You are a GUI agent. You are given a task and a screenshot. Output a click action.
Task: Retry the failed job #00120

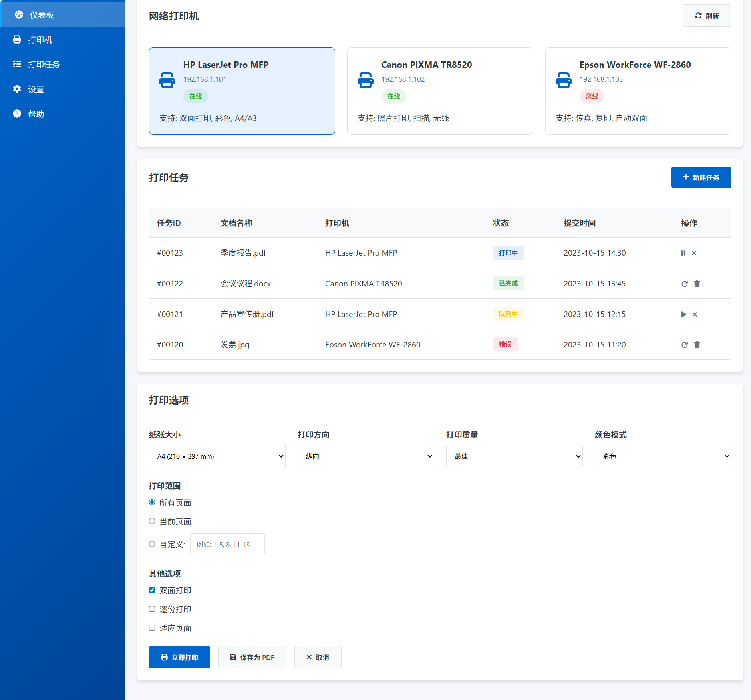[685, 345]
